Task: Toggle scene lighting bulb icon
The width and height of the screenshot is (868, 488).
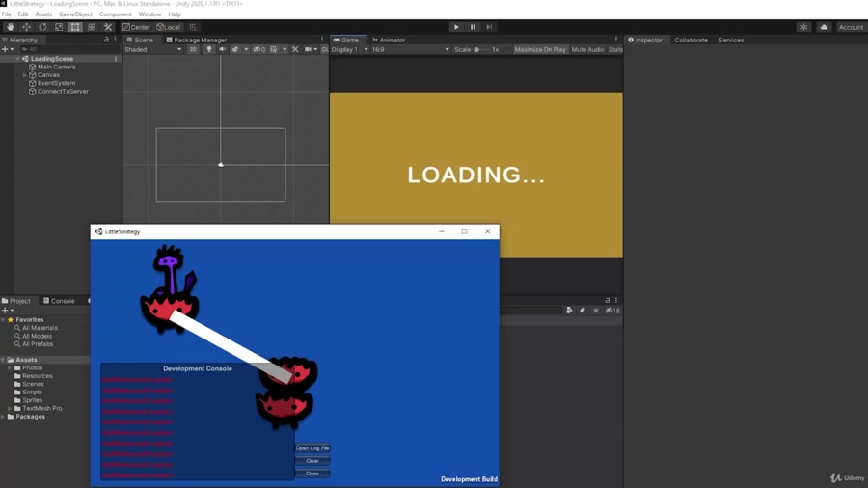Action: (208, 49)
